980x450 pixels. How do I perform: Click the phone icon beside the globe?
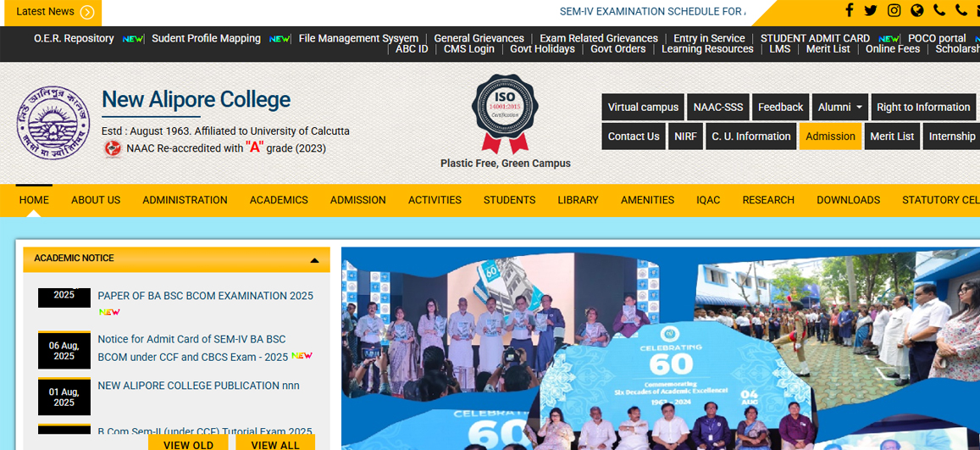click(x=939, y=10)
